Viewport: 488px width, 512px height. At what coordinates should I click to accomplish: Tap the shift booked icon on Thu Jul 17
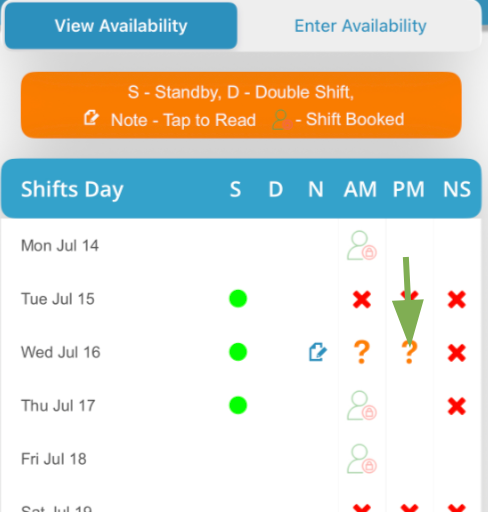[362, 405]
